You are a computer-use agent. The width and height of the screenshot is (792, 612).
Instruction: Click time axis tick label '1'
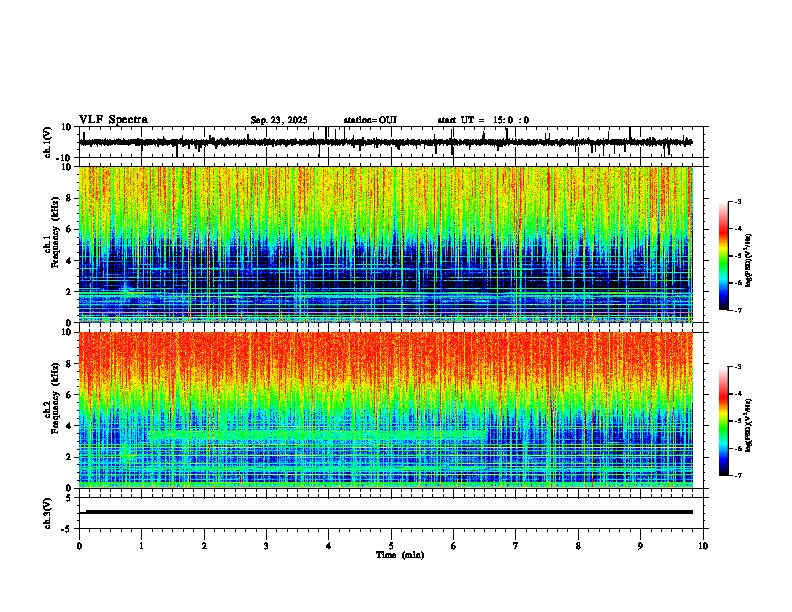(141, 546)
